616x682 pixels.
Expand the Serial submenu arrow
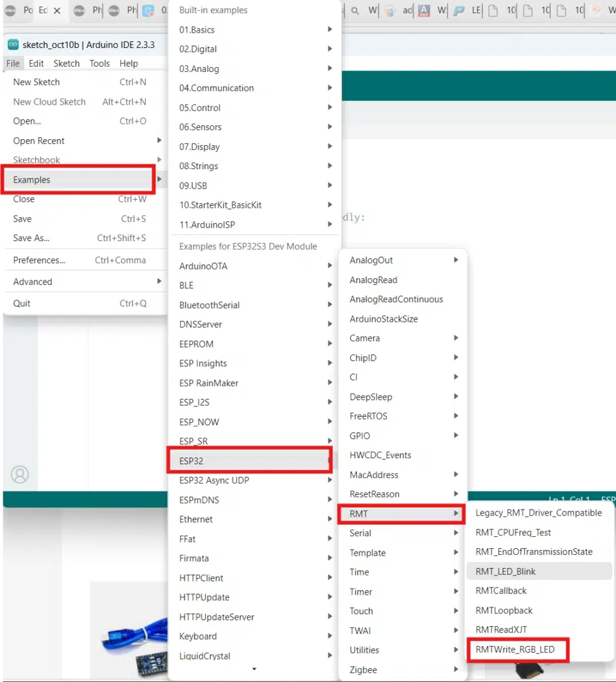point(456,533)
